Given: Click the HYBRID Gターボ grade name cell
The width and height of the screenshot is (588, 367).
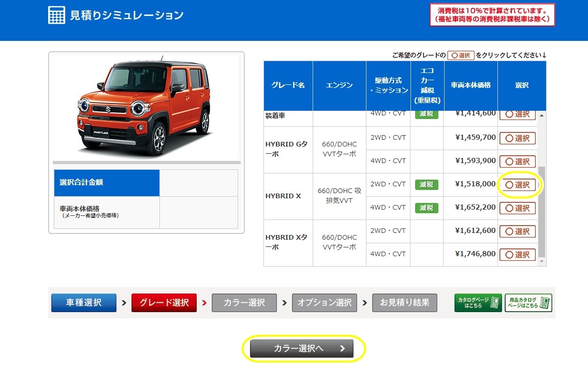Looking at the screenshot, I should point(288,150).
